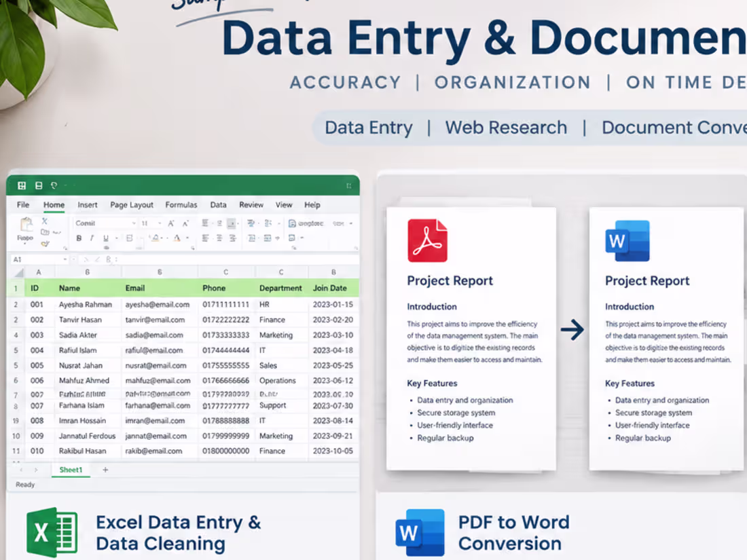Open the Name Box A1 dropdown

tap(65, 259)
